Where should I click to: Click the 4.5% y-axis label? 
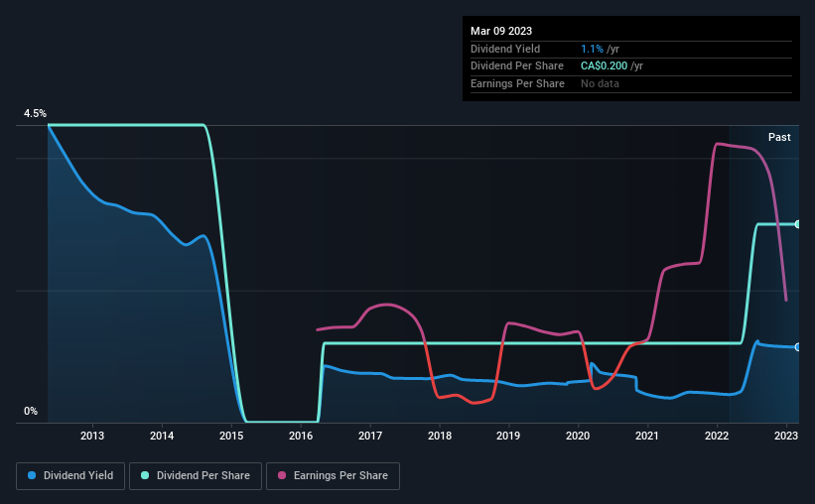[35, 113]
